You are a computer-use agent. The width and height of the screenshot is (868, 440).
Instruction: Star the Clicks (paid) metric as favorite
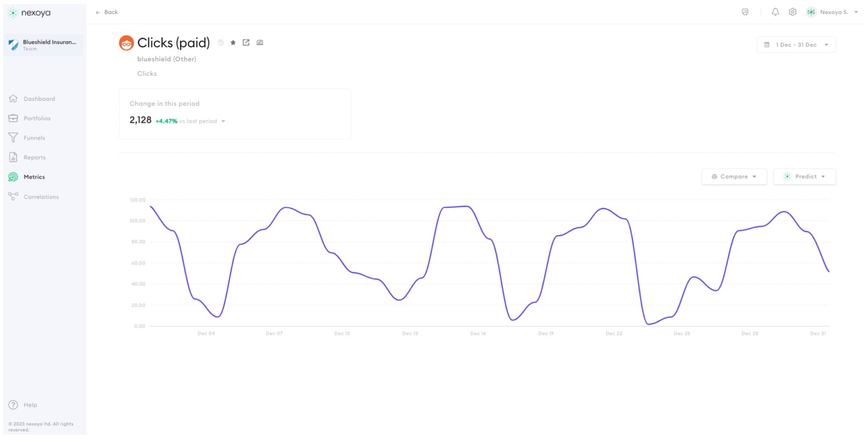(233, 42)
